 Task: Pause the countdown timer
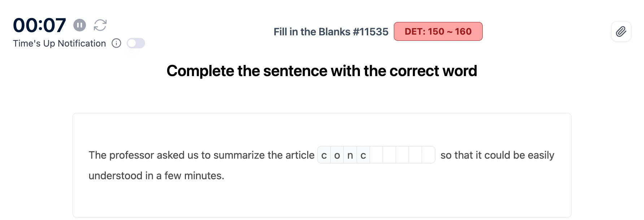(x=80, y=25)
